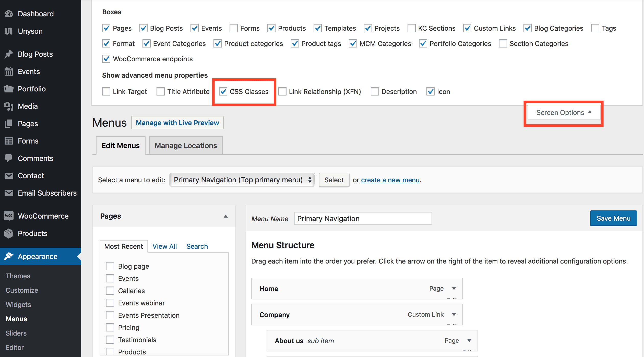Screen dimensions: 644x357
Task: Click the Dashboard gauge icon
Action: tap(9, 14)
